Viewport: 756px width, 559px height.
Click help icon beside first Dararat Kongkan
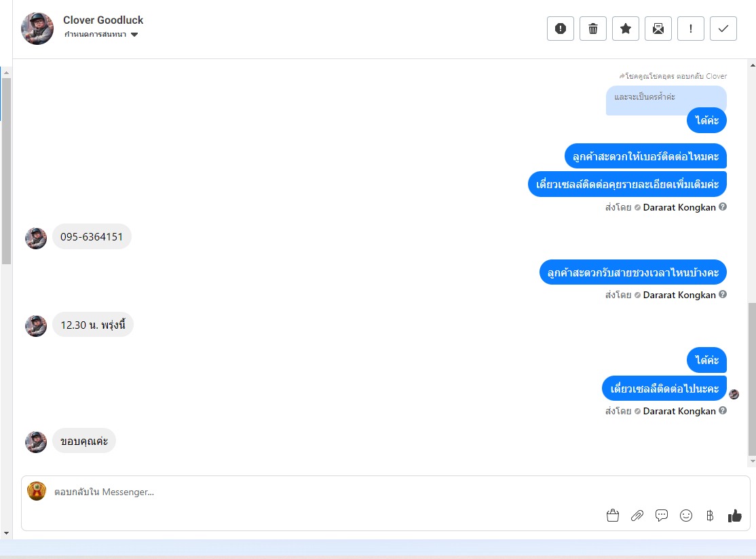pyautogui.click(x=723, y=206)
